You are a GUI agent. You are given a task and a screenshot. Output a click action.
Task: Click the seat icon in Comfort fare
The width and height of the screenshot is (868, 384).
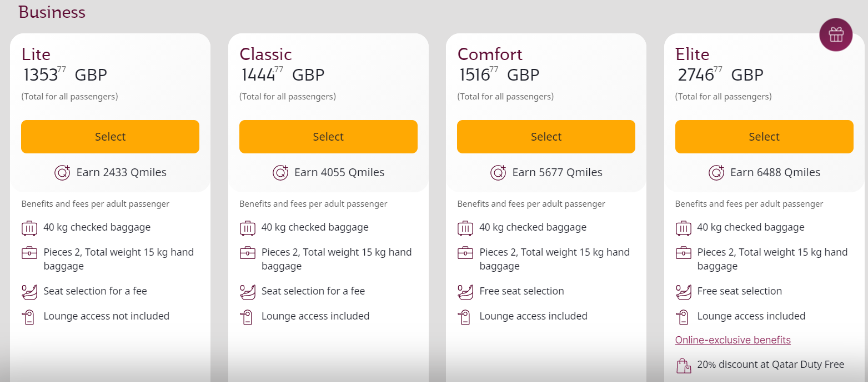465,292
